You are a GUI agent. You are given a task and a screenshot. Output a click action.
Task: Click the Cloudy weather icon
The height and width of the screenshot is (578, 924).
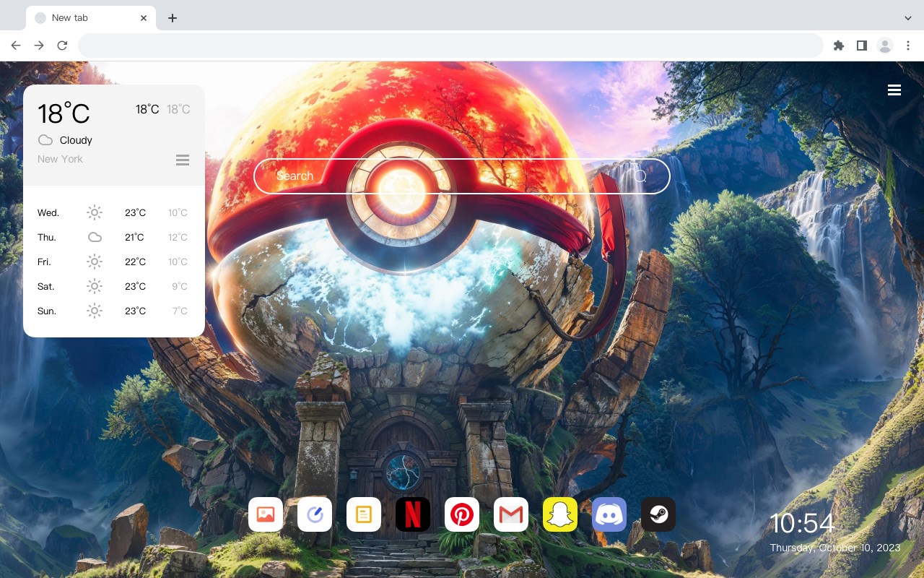[x=45, y=140]
